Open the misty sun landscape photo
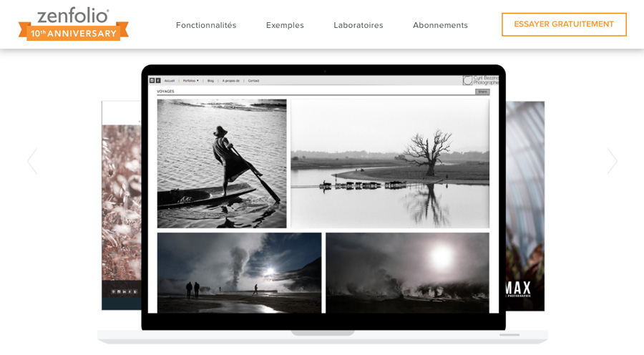Screen dimensions: 644x355 pyautogui.click(x=407, y=273)
